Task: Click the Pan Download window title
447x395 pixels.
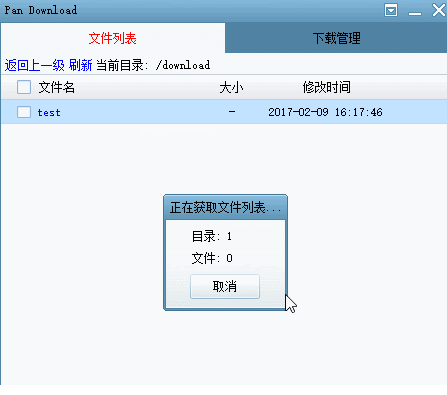Action: click(41, 10)
